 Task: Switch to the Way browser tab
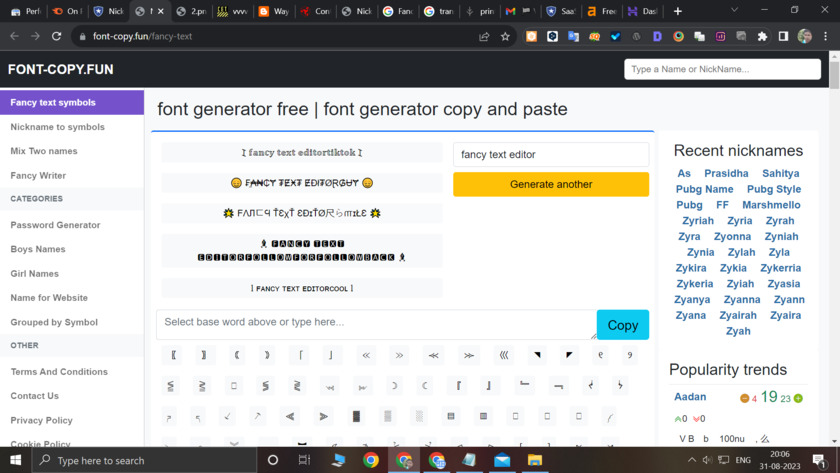274,11
